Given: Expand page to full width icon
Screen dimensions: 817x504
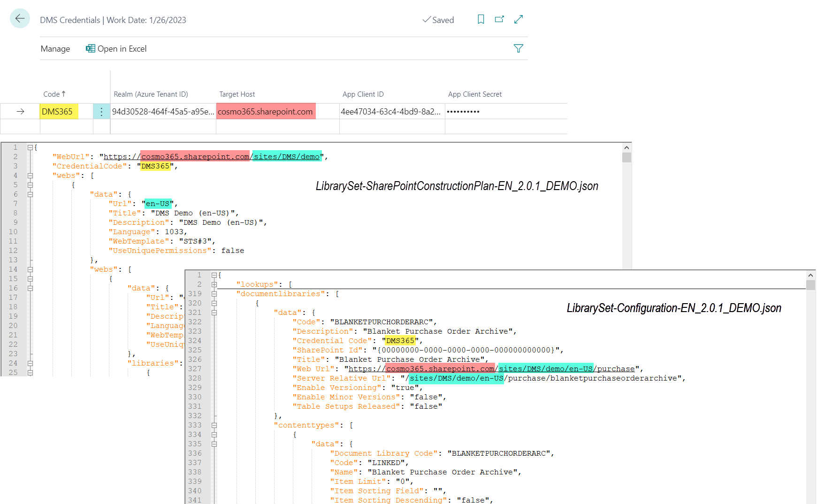Looking at the screenshot, I should coord(518,19).
